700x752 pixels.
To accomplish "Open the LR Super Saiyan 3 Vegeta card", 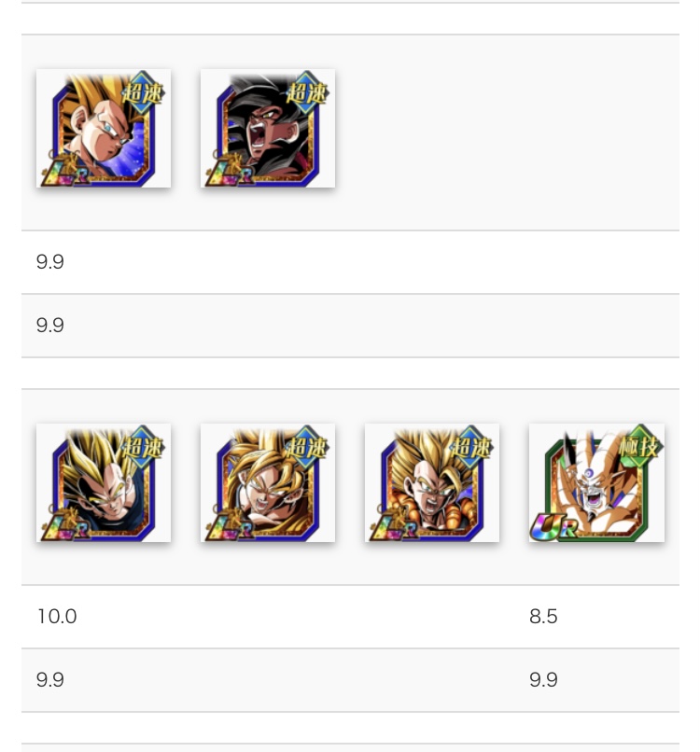I will (x=104, y=128).
